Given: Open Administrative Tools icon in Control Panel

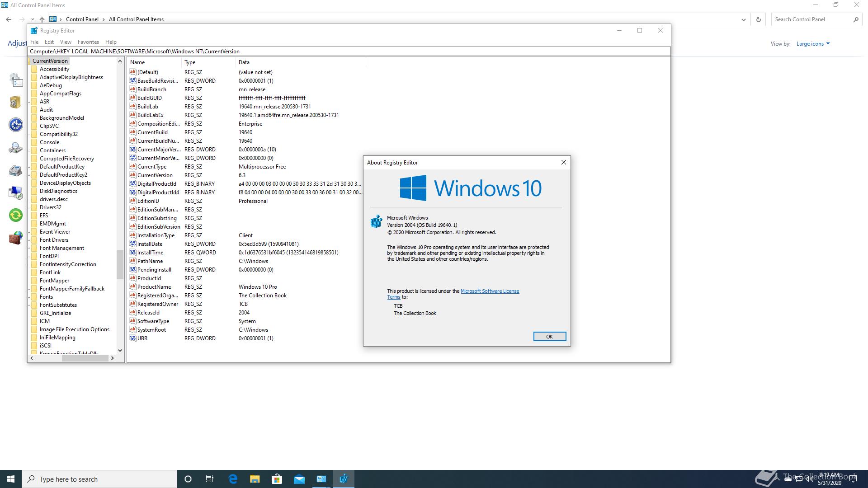Looking at the screenshot, I should pyautogui.click(x=16, y=80).
